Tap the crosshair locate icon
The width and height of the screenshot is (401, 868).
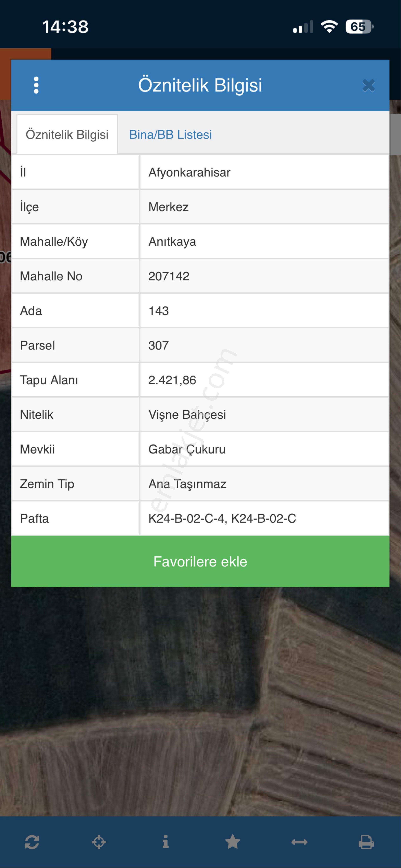[99, 842]
